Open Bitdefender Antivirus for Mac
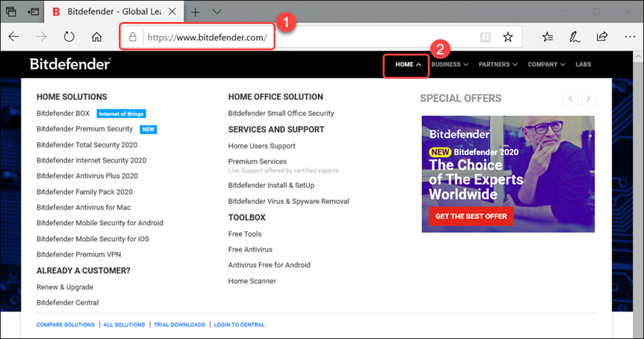 [83, 207]
